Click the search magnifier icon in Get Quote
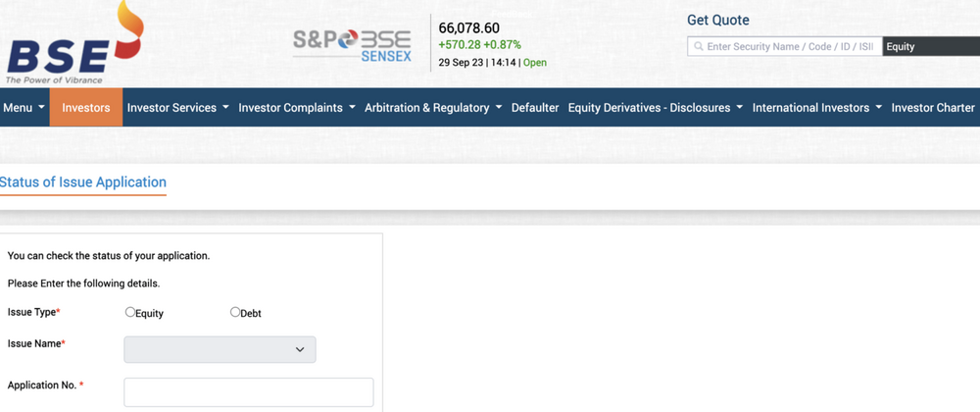Screen dimensions: 980x412 click(698, 46)
